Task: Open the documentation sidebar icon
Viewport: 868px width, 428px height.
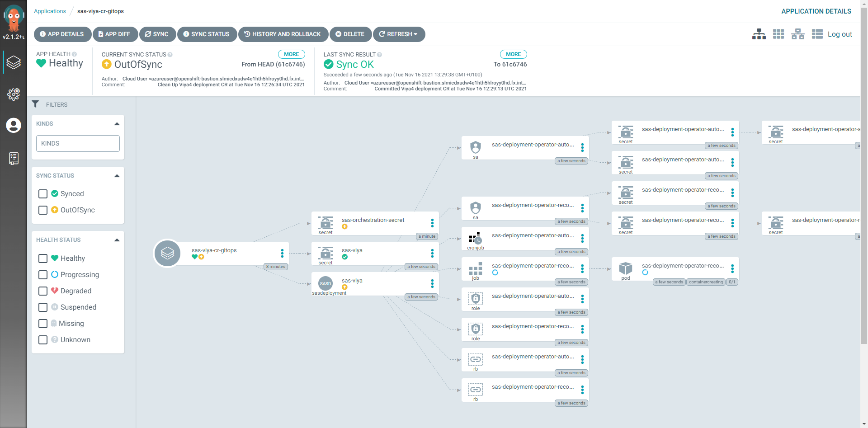Action: coord(14,158)
